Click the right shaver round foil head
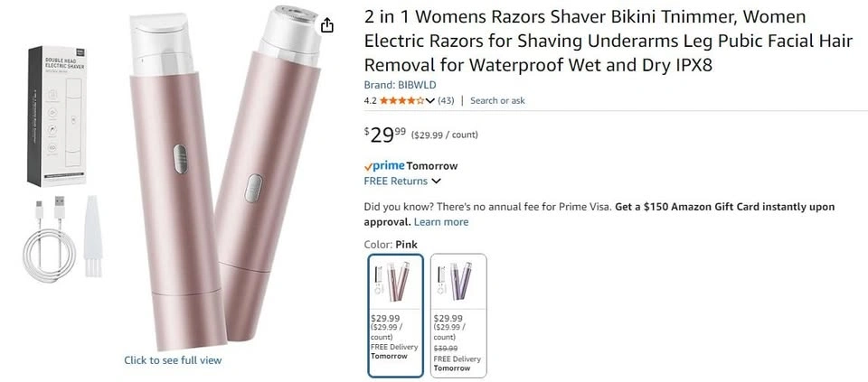868x382 pixels. pos(290,28)
